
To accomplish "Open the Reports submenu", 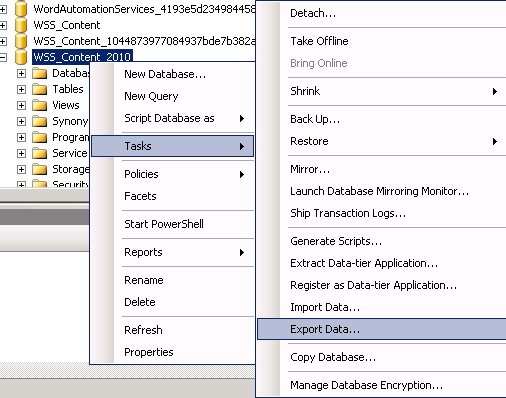I will tap(172, 252).
